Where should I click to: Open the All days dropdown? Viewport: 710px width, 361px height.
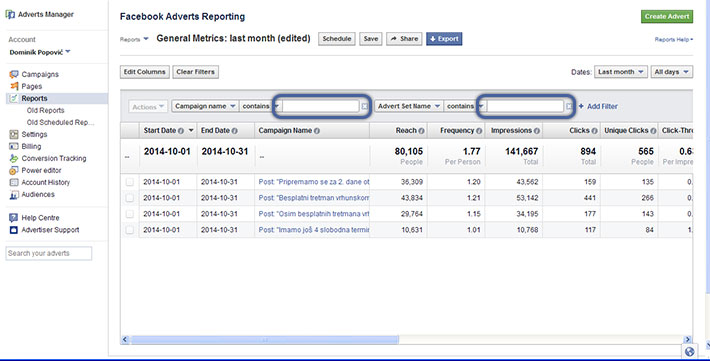click(x=672, y=72)
